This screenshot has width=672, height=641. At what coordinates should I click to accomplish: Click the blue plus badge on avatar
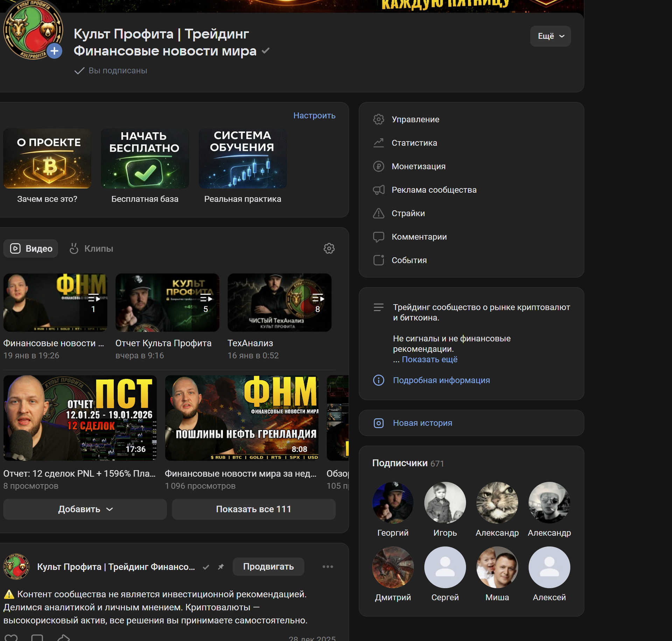(x=54, y=51)
